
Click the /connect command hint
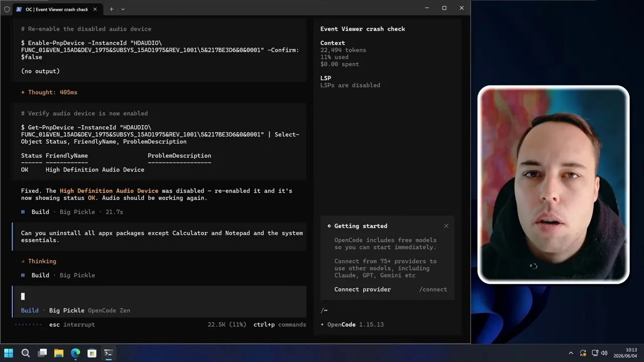(x=433, y=289)
